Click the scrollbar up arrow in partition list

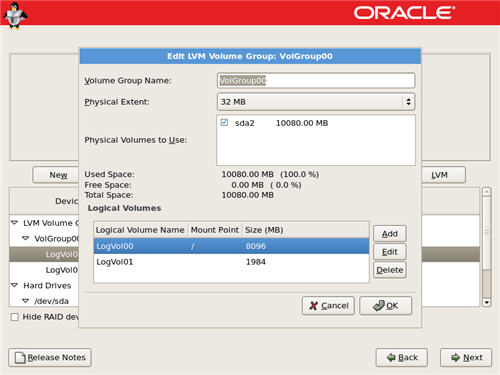click(x=487, y=192)
